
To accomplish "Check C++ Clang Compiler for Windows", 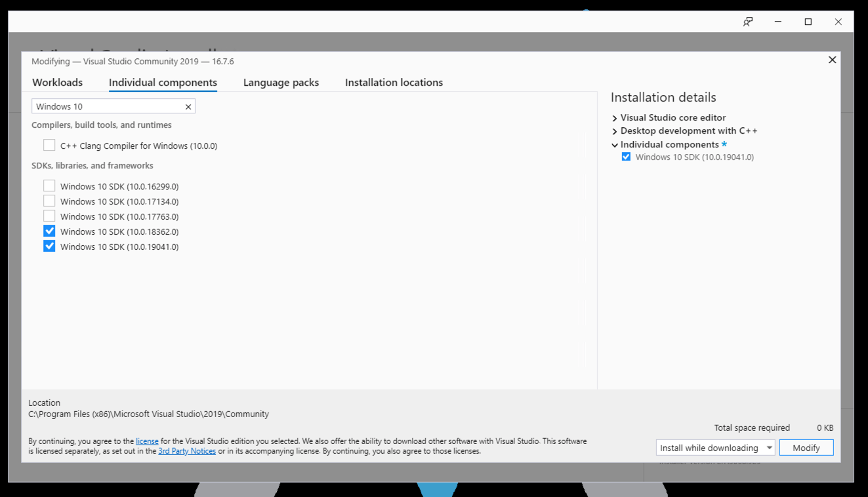I will pos(49,145).
